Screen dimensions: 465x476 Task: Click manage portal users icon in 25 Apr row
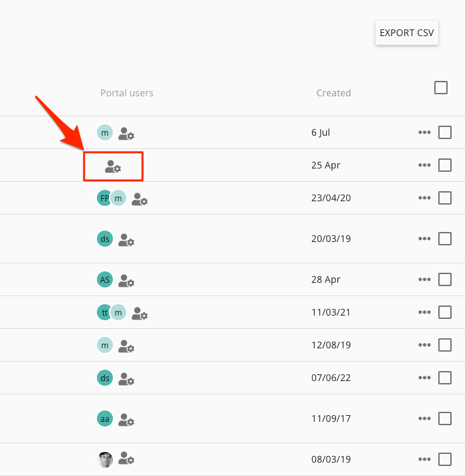click(x=113, y=167)
